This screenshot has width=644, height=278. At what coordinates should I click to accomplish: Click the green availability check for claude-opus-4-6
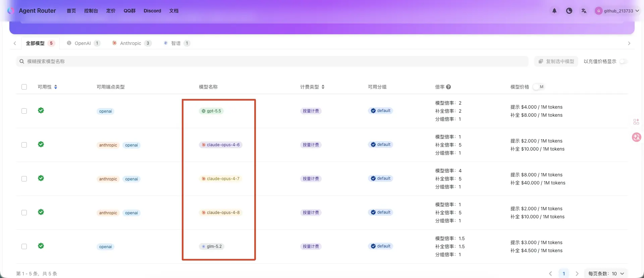(41, 144)
